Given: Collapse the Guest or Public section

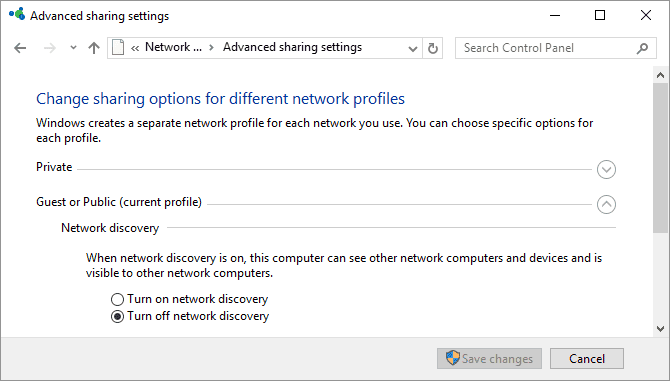Looking at the screenshot, I should pyautogui.click(x=606, y=204).
